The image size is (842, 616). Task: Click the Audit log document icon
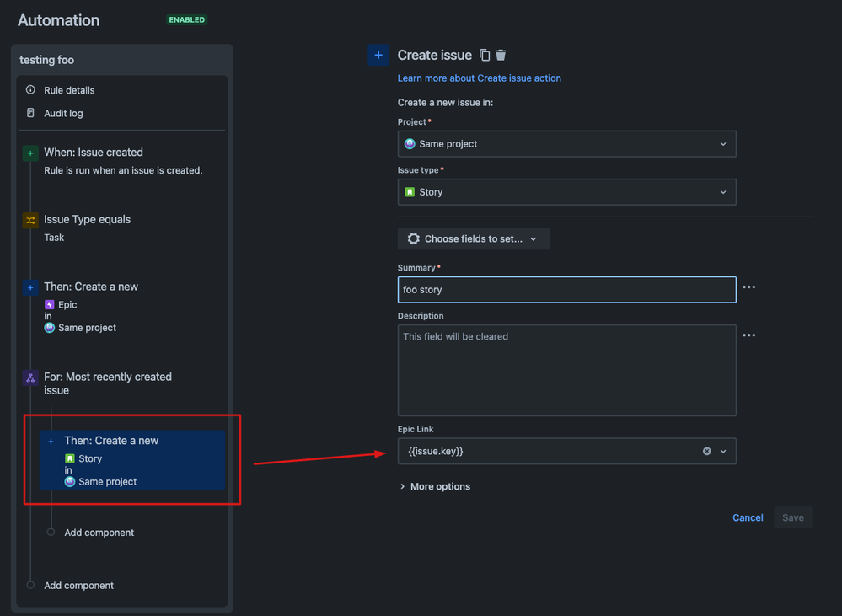[30, 113]
